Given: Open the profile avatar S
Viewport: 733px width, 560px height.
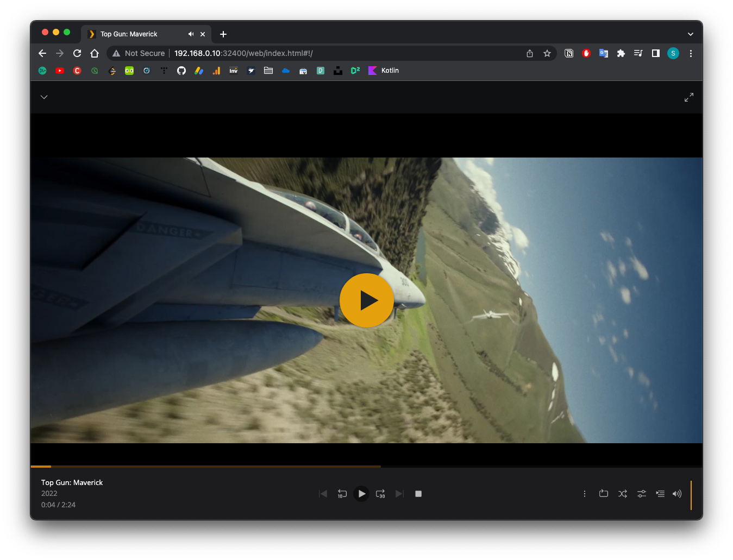Looking at the screenshot, I should coord(673,53).
